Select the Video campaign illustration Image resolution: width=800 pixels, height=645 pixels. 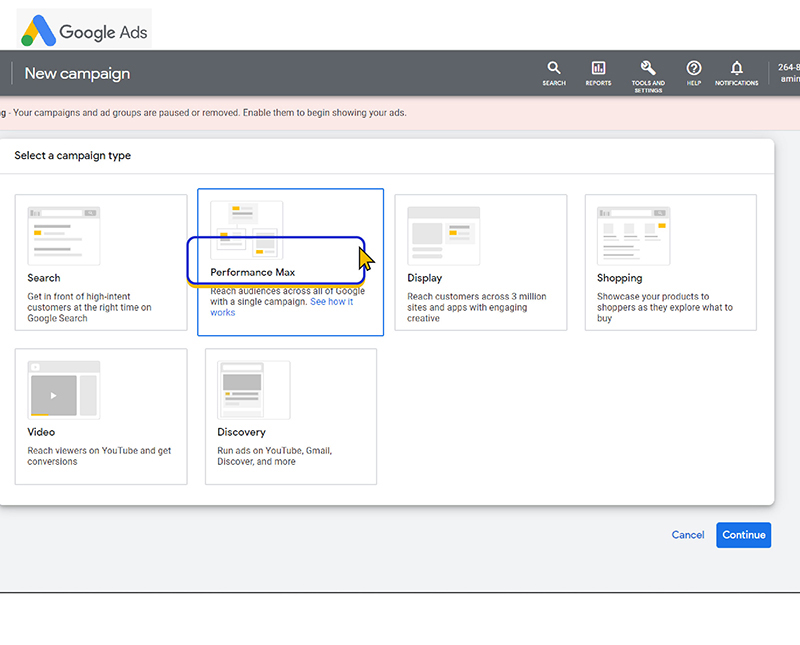pyautogui.click(x=64, y=390)
